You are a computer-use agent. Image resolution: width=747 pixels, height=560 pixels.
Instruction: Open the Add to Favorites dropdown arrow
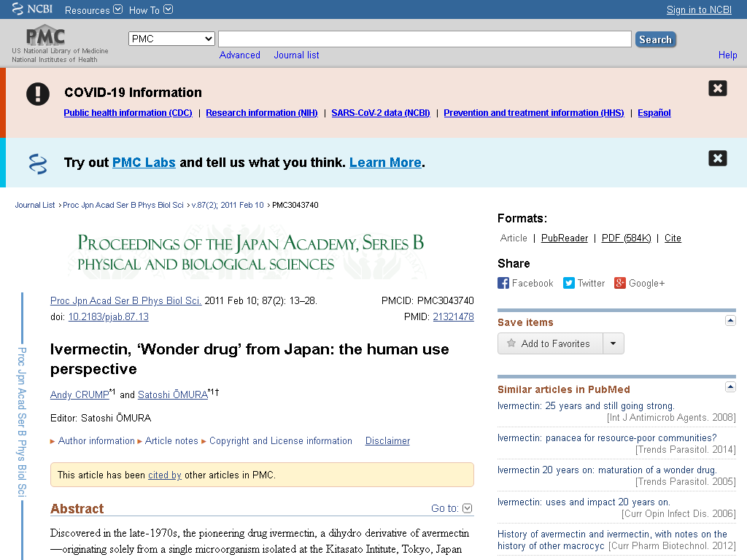(x=614, y=343)
